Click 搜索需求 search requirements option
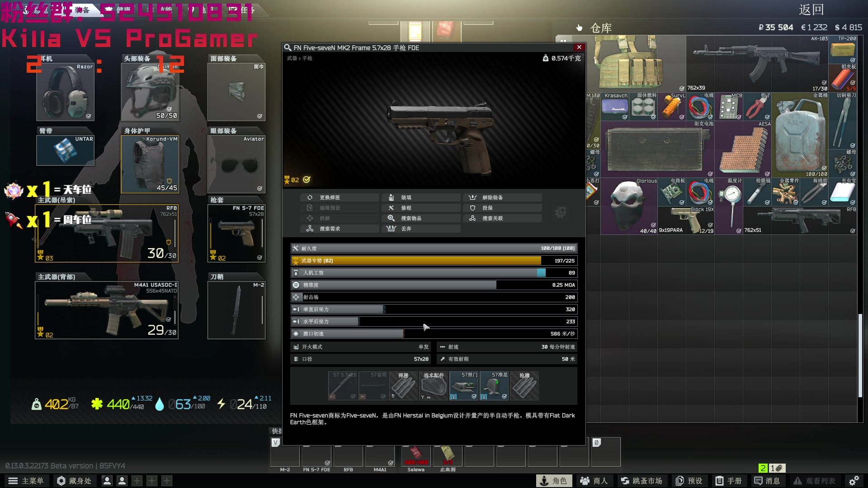This screenshot has width=868, height=488. [339, 229]
